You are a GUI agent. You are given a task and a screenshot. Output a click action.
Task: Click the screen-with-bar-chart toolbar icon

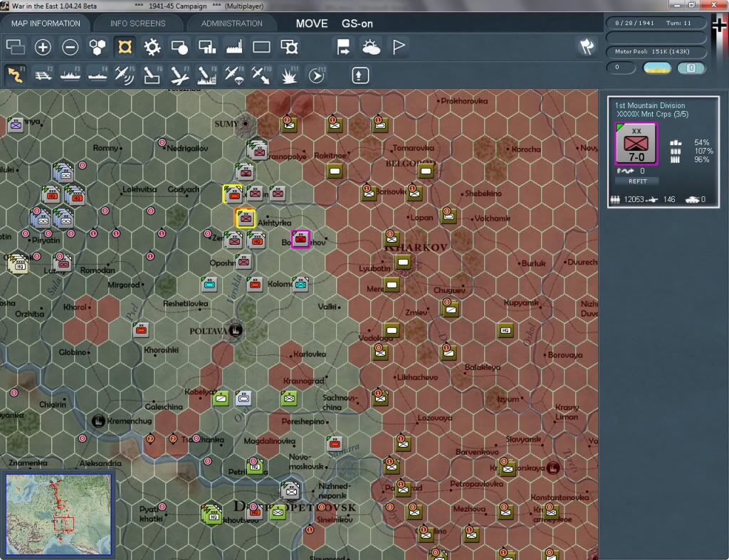[207, 47]
